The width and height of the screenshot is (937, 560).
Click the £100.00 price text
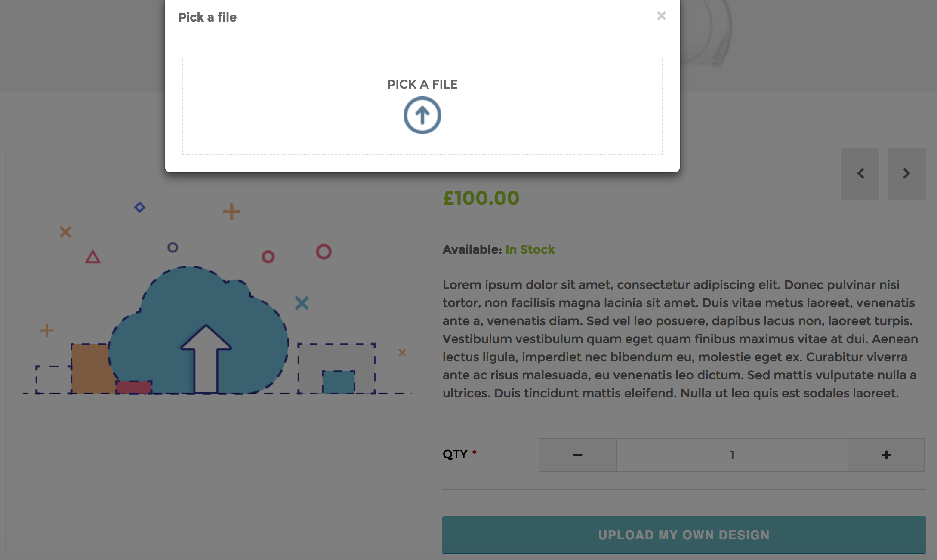click(481, 198)
